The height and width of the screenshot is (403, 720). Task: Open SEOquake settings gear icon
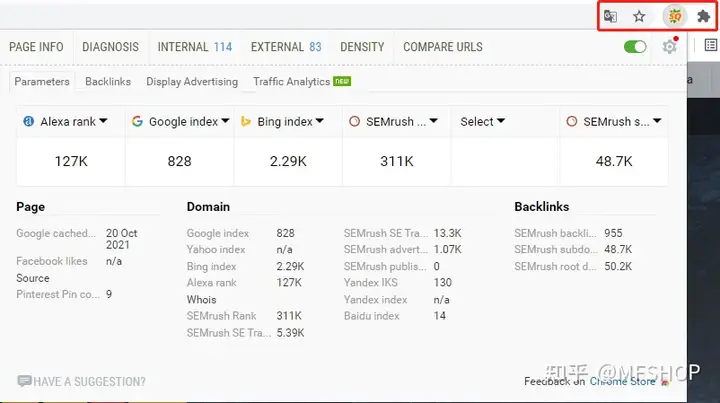(670, 47)
